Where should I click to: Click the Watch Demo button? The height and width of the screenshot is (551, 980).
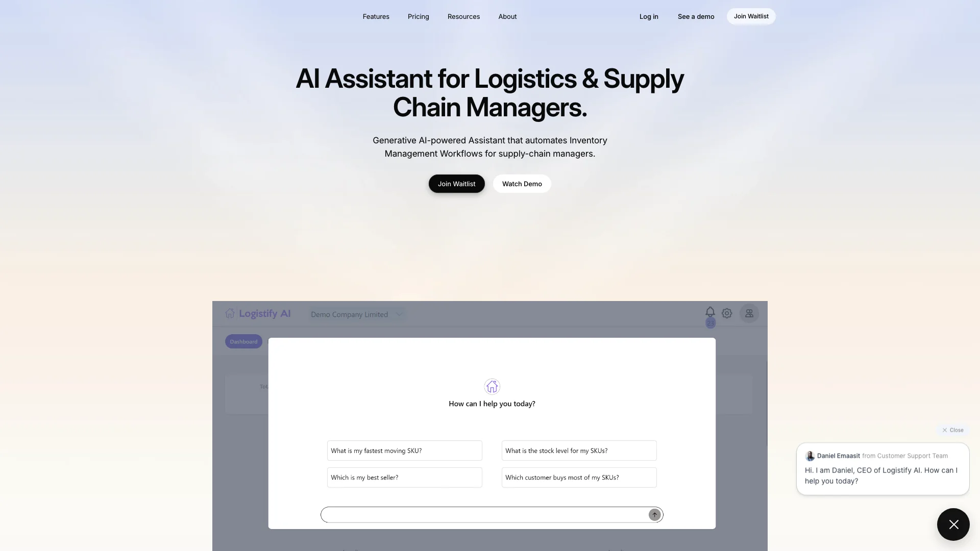[522, 184]
